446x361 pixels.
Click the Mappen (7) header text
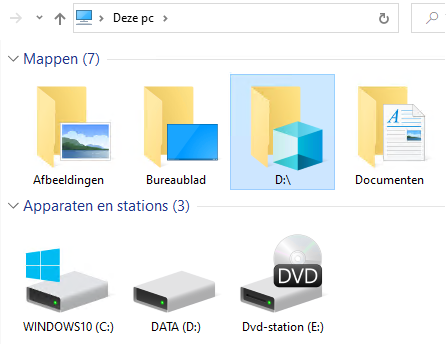click(x=61, y=59)
